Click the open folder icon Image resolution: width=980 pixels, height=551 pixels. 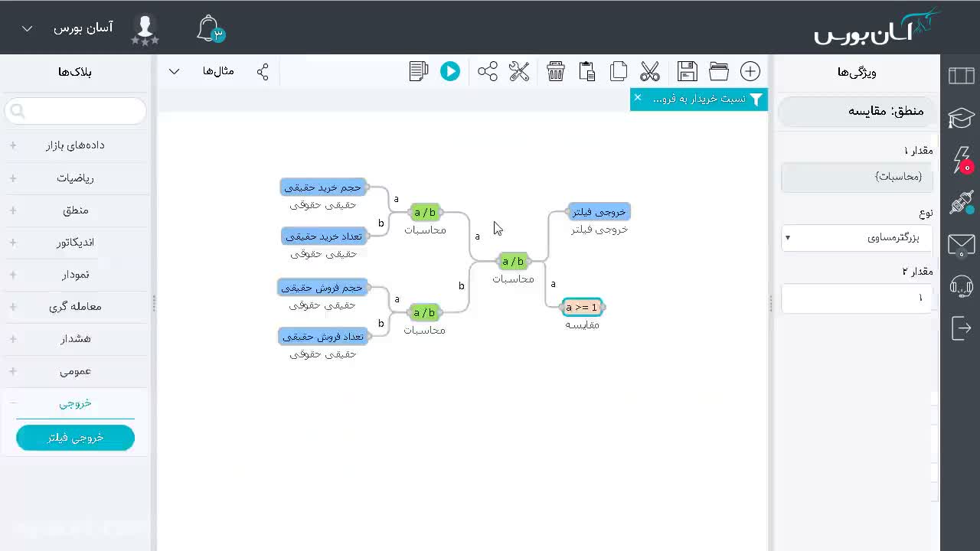[719, 71]
